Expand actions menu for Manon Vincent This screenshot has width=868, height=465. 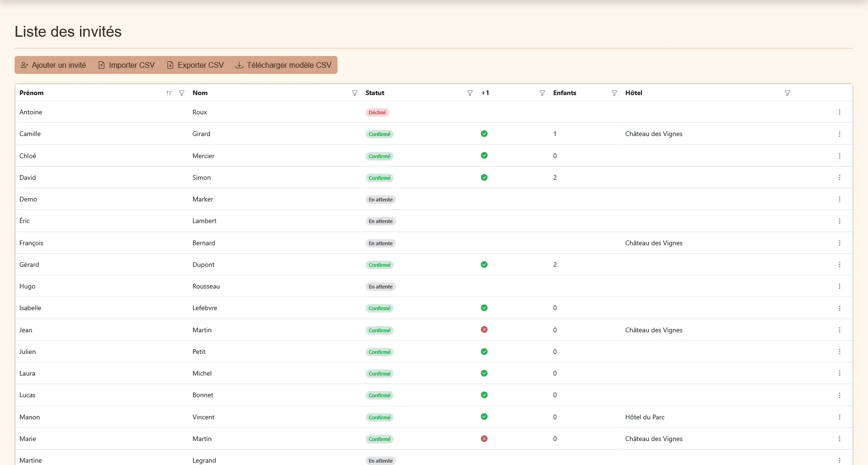pyautogui.click(x=839, y=417)
